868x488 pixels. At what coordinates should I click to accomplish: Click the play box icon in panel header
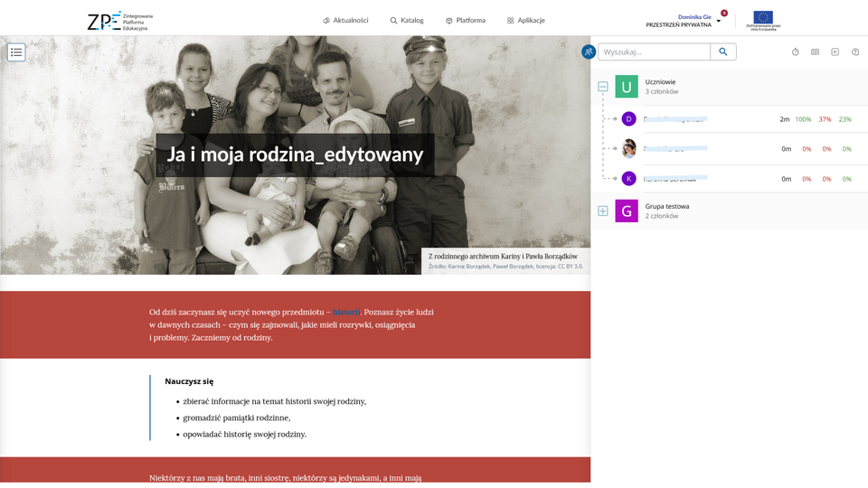point(835,52)
